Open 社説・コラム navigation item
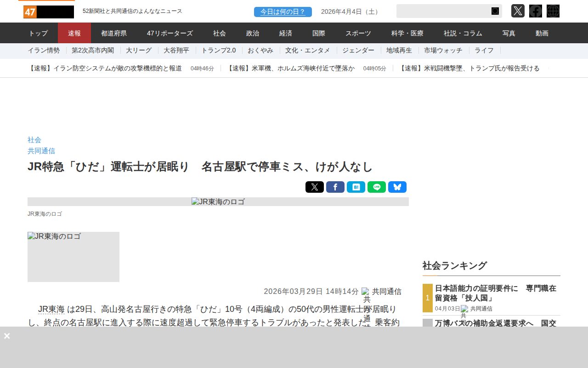Image resolution: width=588 pixels, height=368 pixels. coord(463,33)
